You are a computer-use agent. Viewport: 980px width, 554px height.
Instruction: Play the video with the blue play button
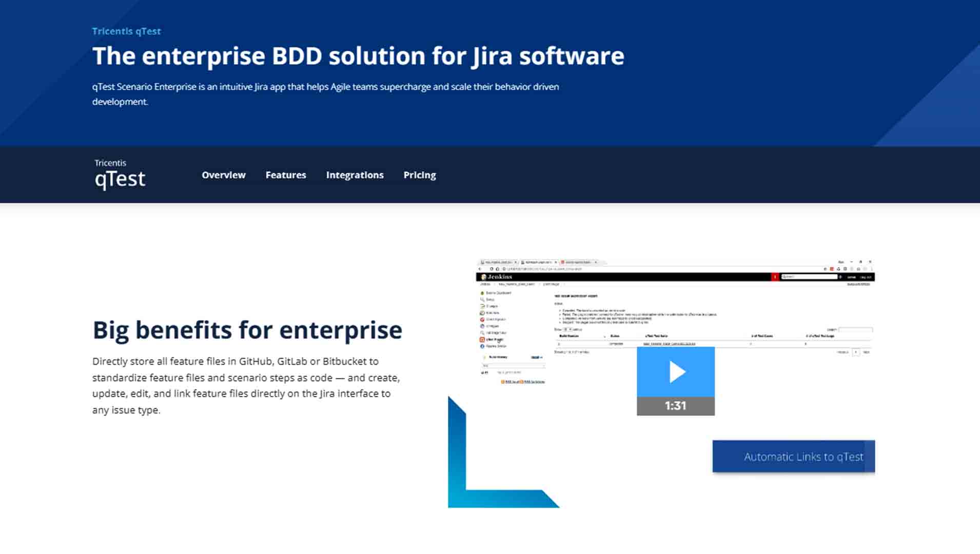click(675, 372)
